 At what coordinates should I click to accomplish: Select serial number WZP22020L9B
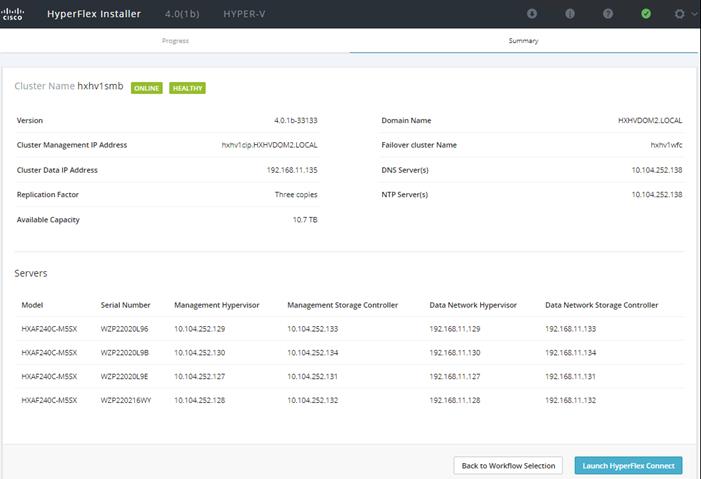pyautogui.click(x=124, y=352)
